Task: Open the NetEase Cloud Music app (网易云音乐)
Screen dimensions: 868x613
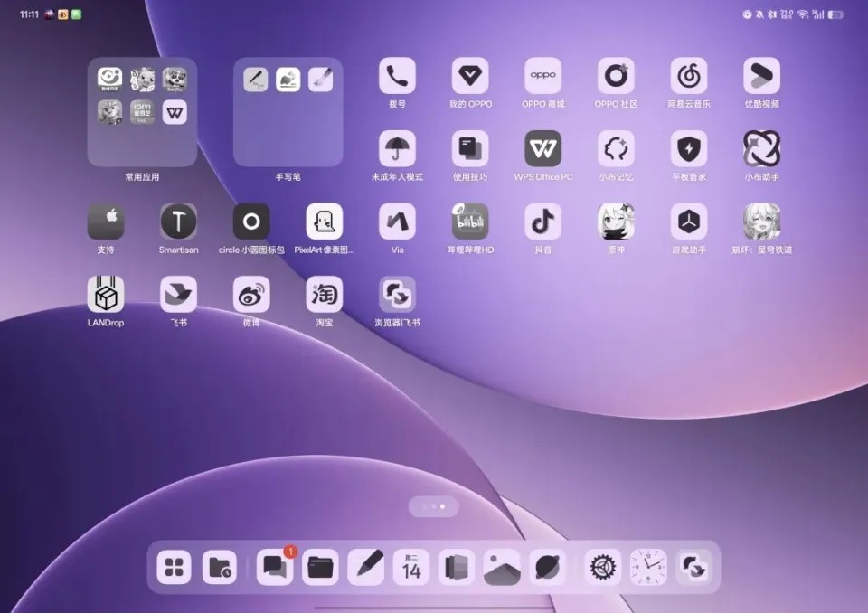Action: [689, 76]
